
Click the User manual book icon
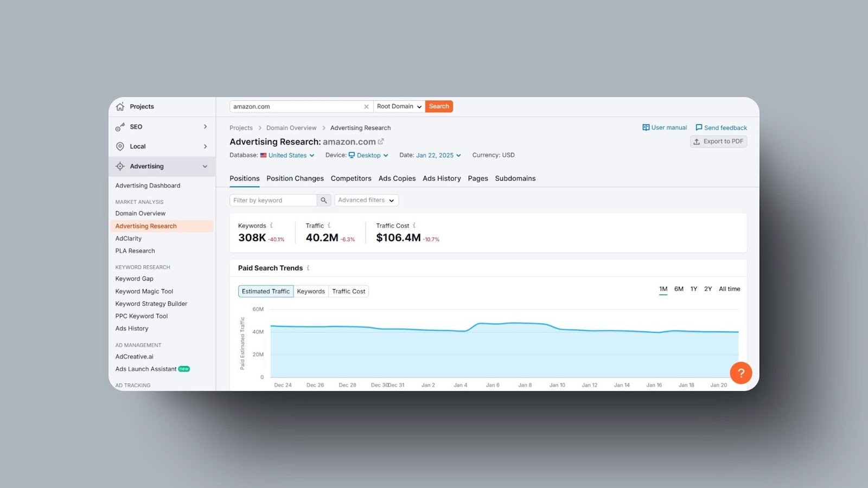[x=646, y=127]
